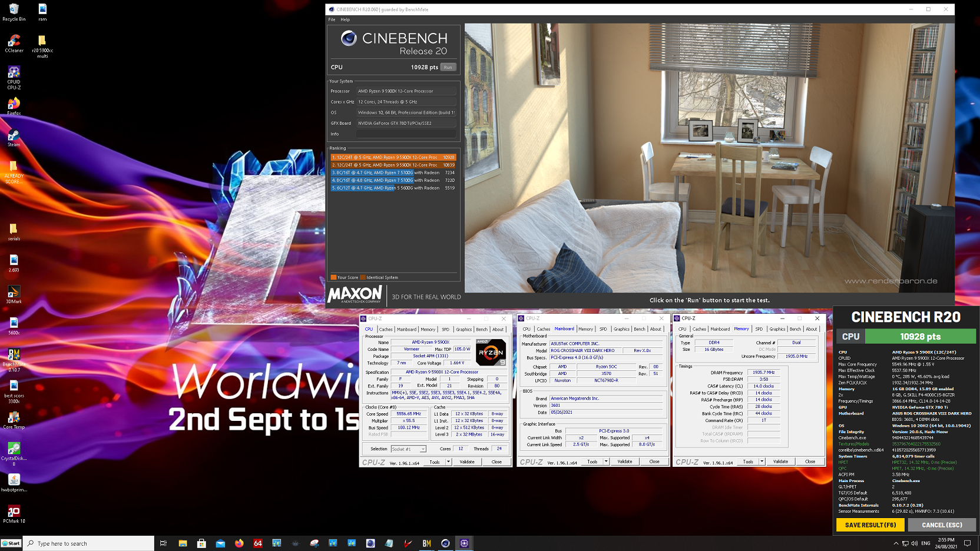This screenshot has width=980, height=551.
Task: Launch Firefox from the desktop icon
Action: (14, 107)
